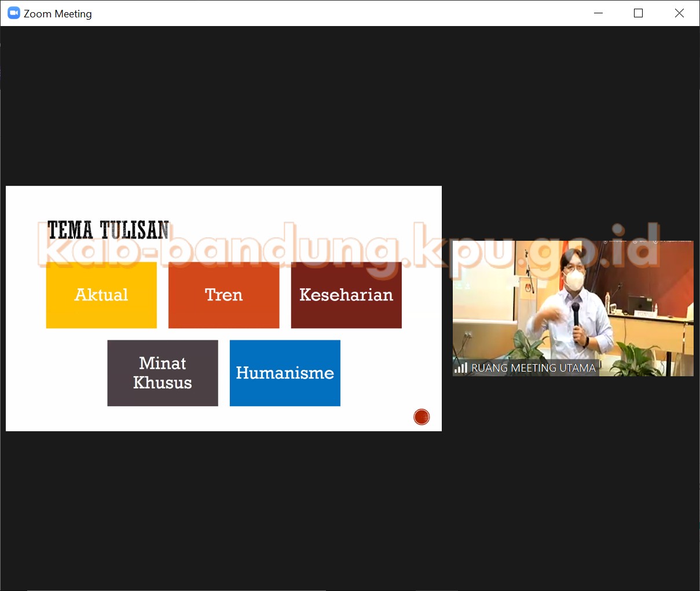The height and width of the screenshot is (591, 700).
Task: Click the Zoom Meeting title text
Action: [57, 13]
